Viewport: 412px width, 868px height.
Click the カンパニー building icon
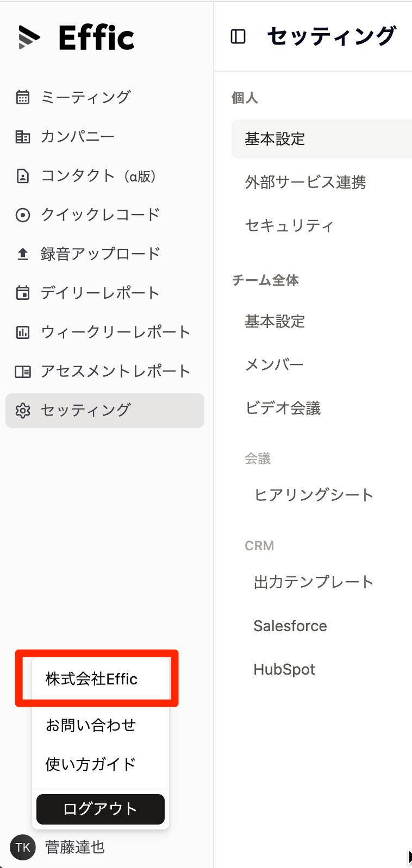point(23,136)
